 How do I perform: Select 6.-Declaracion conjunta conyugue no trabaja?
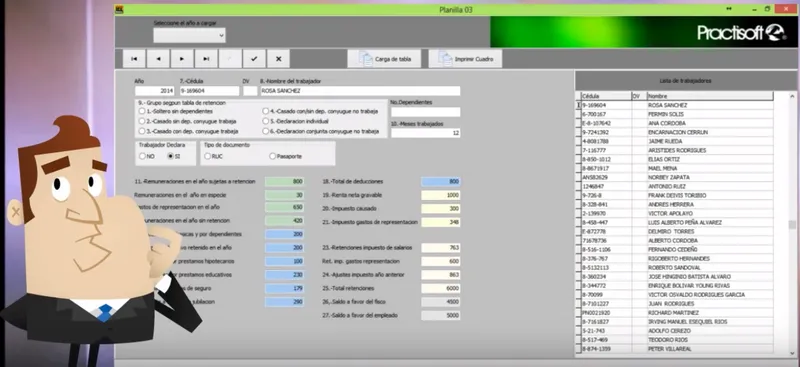tap(320, 131)
